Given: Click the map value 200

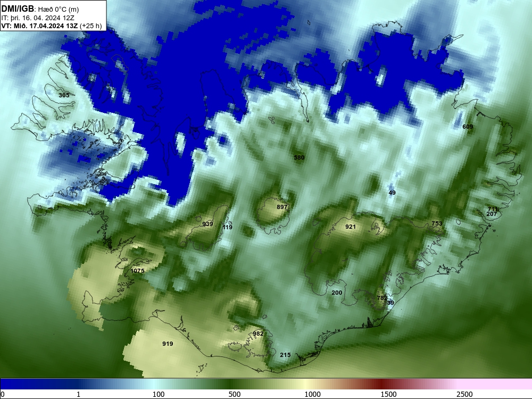Looking at the screenshot, I should coord(337,293).
